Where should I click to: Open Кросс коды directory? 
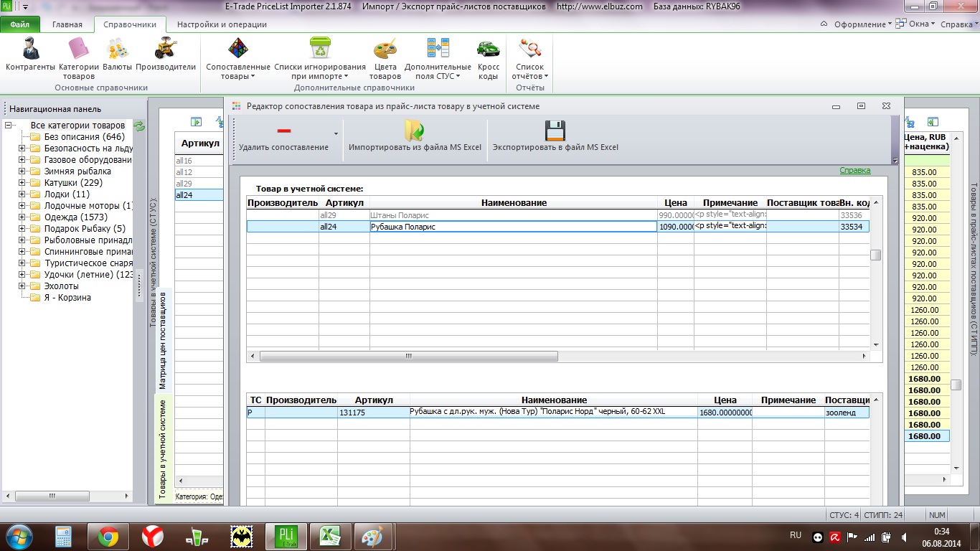pos(489,59)
